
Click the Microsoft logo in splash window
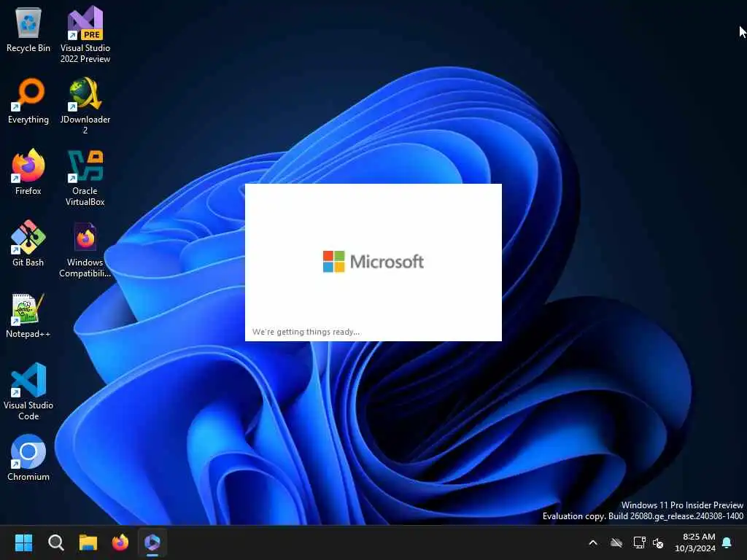(x=373, y=262)
